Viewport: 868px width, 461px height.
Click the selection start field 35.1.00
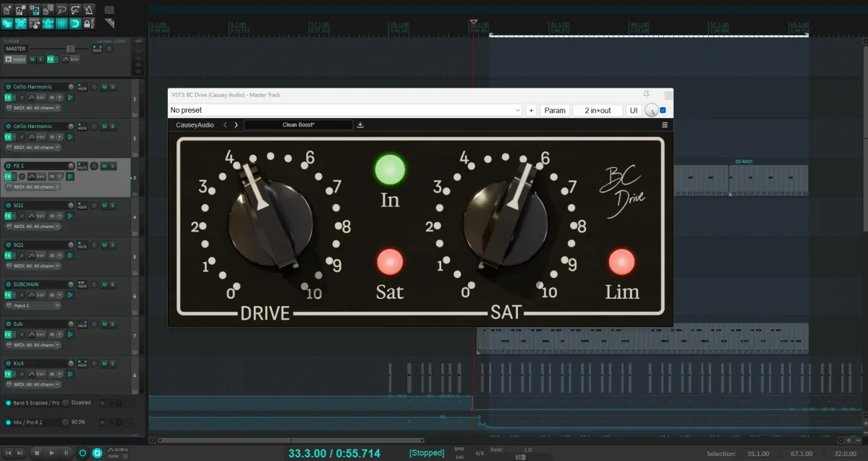pyautogui.click(x=757, y=454)
